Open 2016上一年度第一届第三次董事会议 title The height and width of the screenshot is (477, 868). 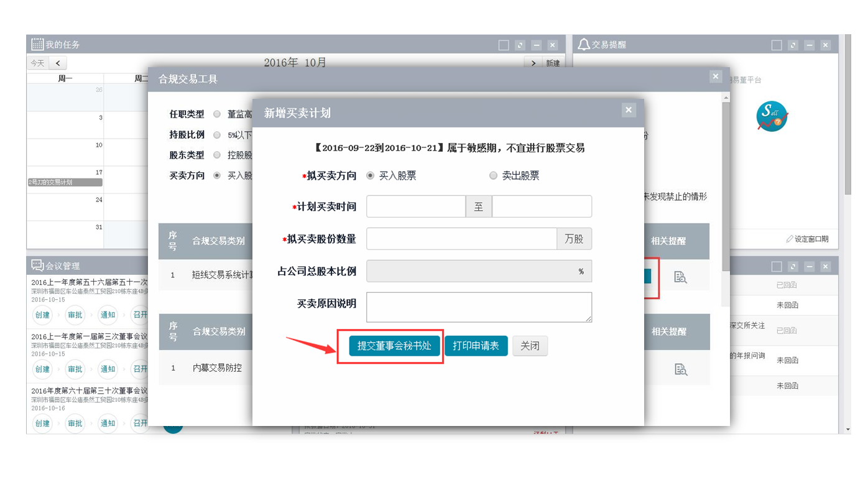click(90, 336)
